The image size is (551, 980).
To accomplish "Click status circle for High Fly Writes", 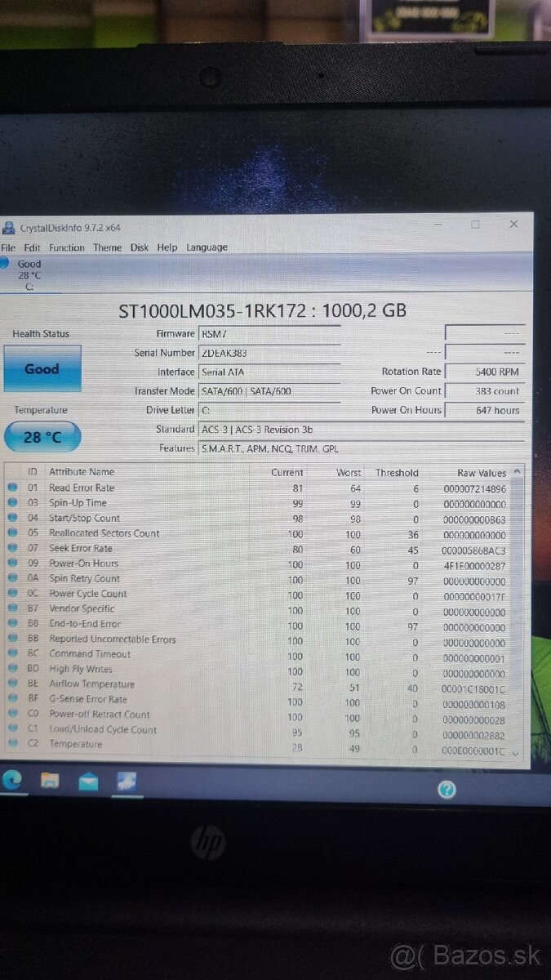I will [12, 669].
